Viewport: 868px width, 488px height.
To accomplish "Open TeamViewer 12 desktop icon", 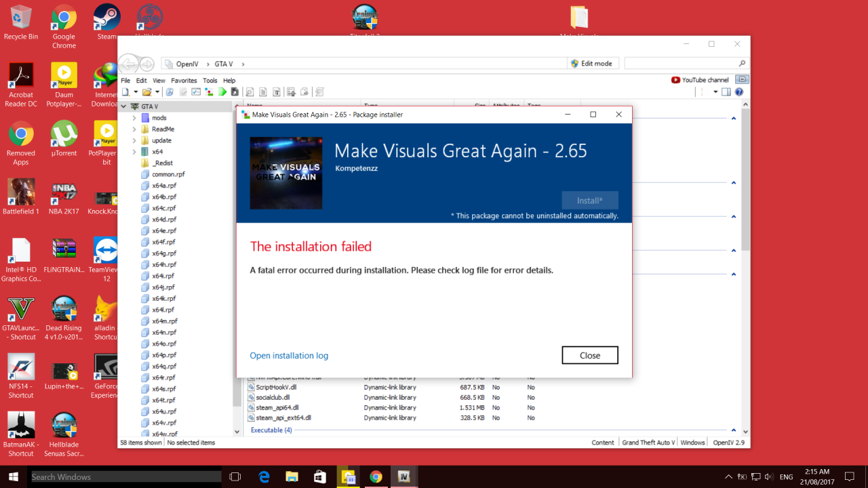I will point(106,260).
